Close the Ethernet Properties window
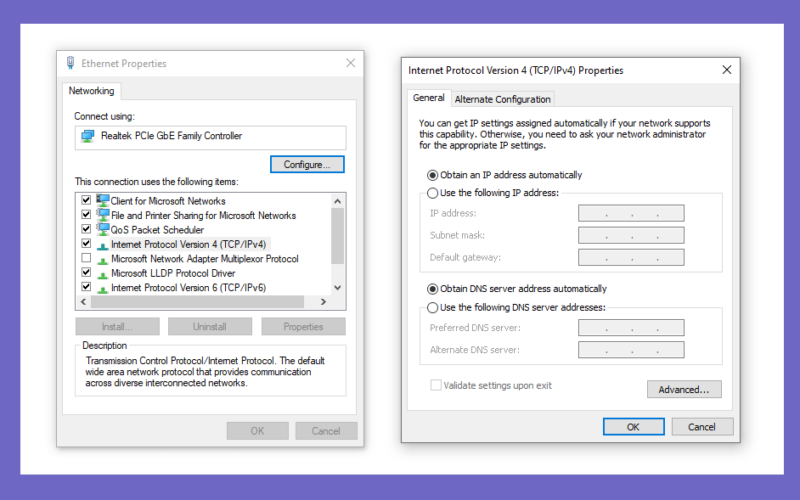800x500 pixels. 351,63
